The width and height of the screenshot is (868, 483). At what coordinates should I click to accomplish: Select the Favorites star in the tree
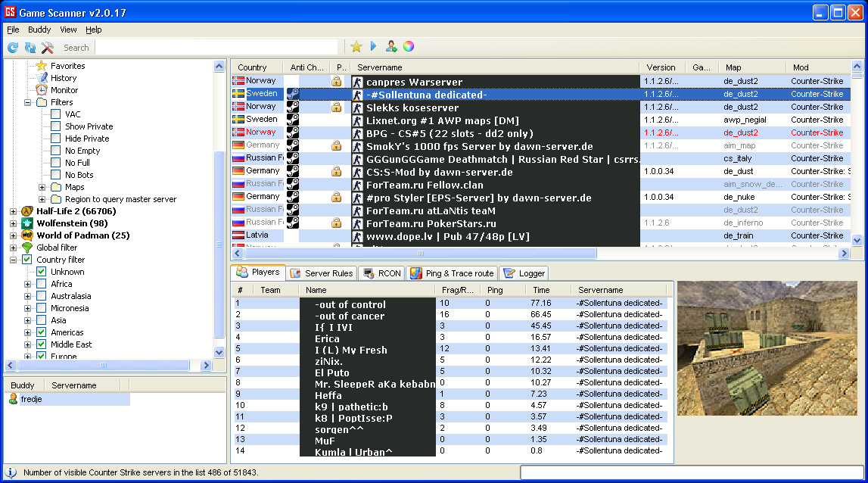42,66
